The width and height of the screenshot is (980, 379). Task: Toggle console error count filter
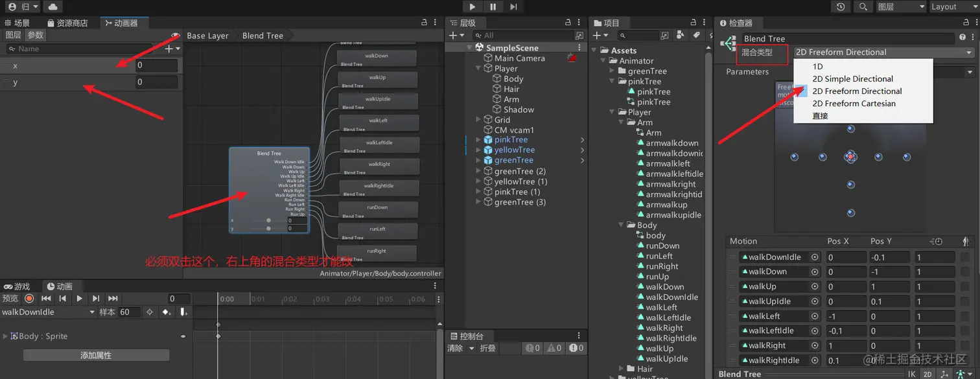(576, 348)
